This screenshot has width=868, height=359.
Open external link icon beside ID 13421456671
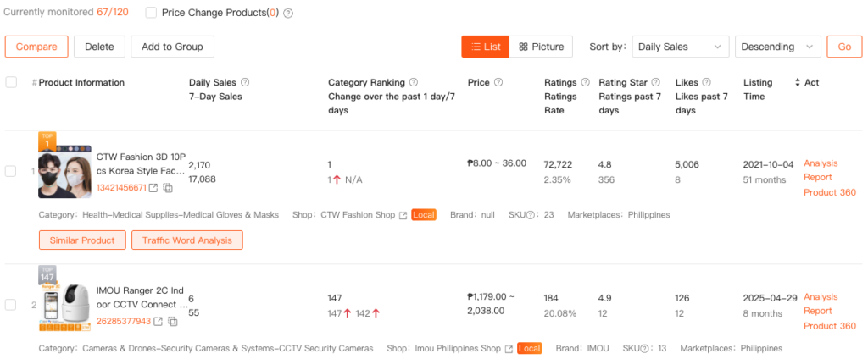tap(154, 188)
